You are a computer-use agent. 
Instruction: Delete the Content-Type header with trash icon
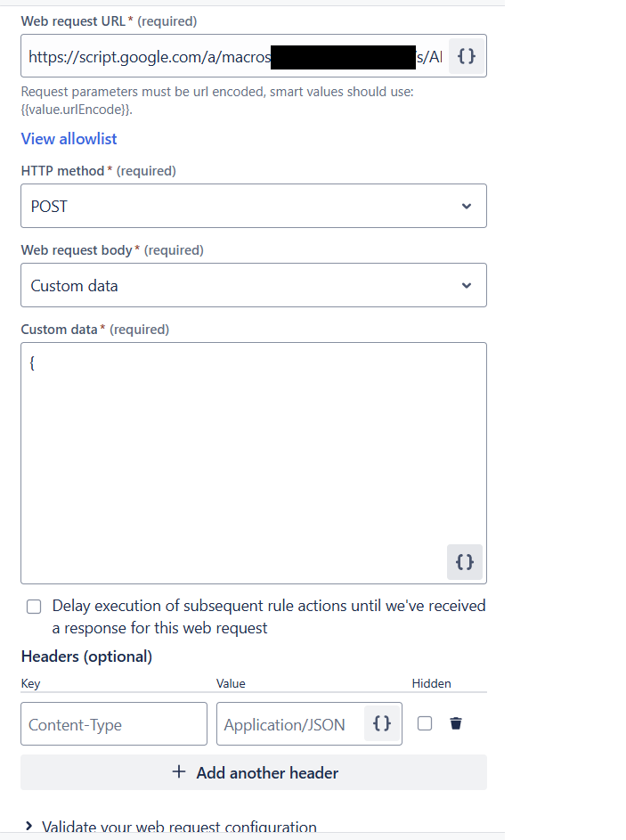point(455,723)
